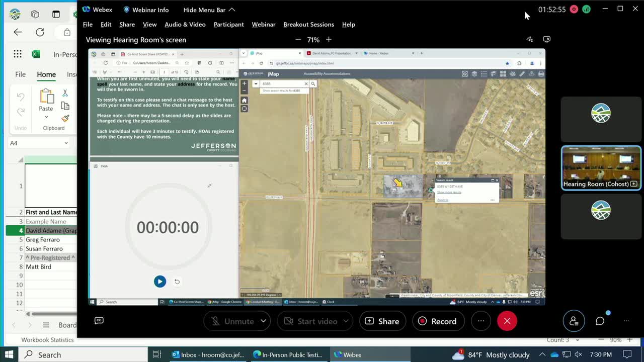Open the Webex chat panel icon
This screenshot has width=644, height=362.
click(600, 321)
